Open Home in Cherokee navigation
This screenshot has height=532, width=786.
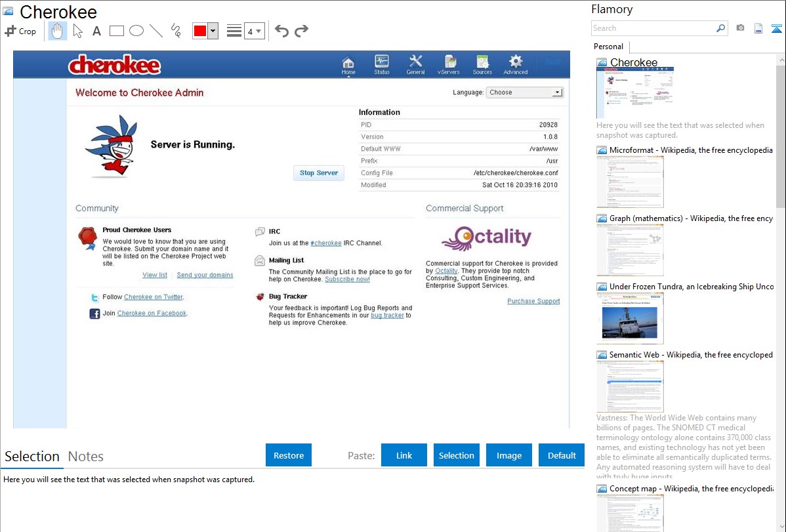(348, 66)
